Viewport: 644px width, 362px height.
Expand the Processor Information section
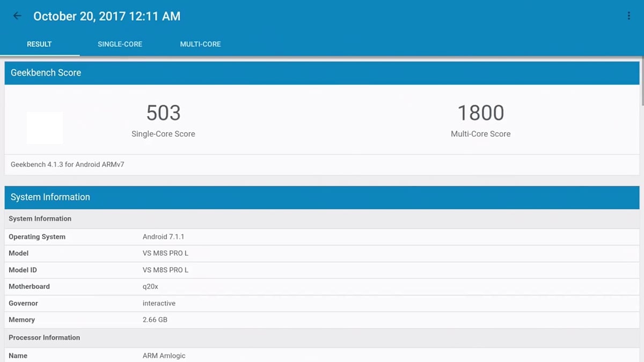[322, 337]
